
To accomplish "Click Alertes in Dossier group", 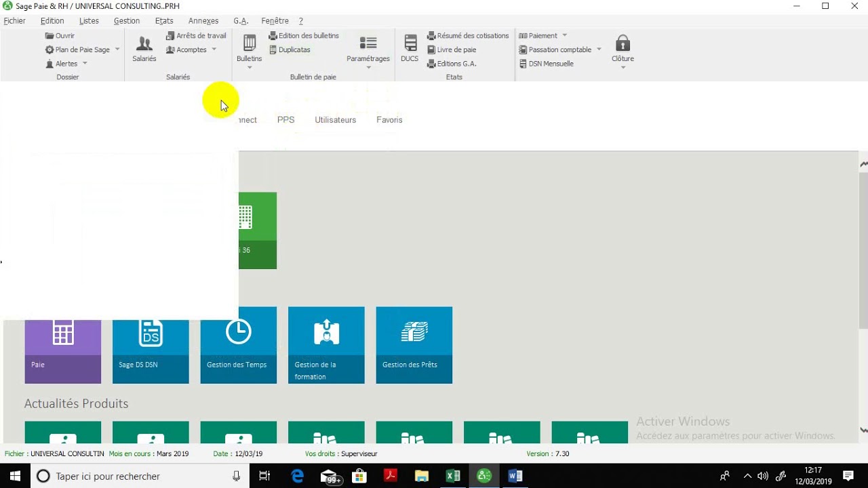I will point(62,64).
